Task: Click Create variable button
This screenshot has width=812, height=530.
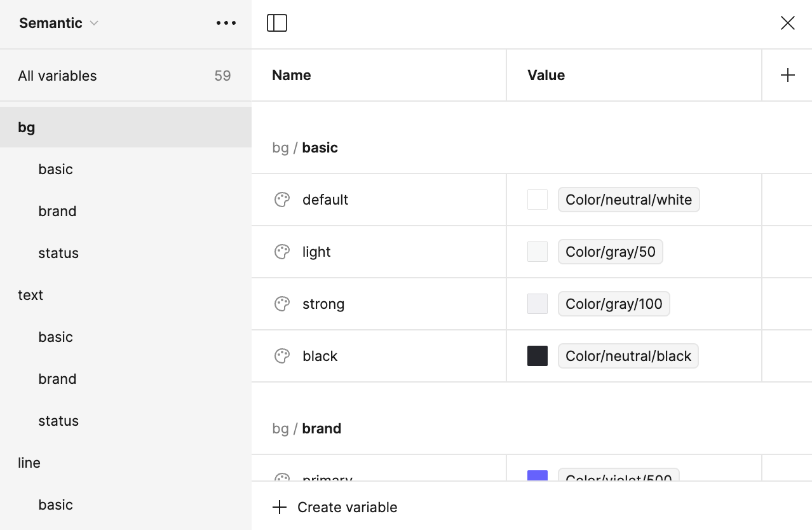Action: click(335, 507)
